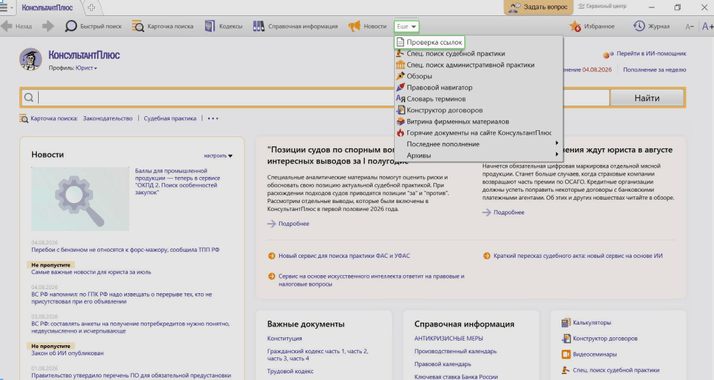Open Трудовой кодекс in Важные документы
Viewport: 714px width, 380px height.
point(291,371)
